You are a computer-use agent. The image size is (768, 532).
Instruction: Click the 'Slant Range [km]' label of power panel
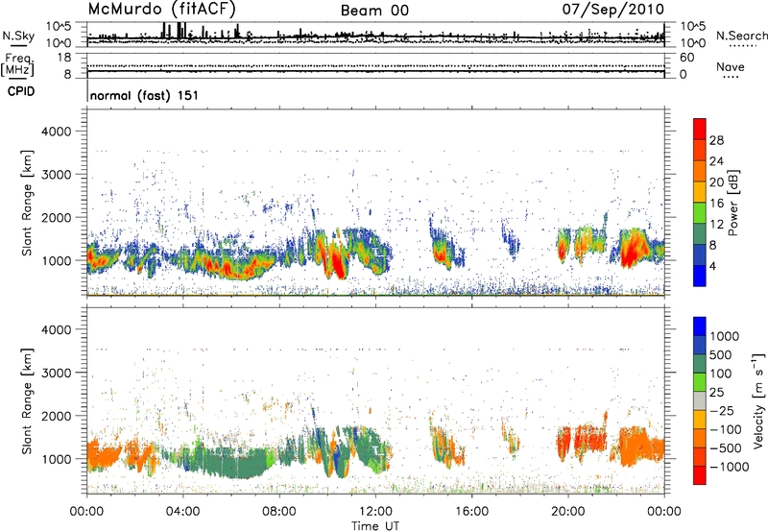pyautogui.click(x=27, y=203)
